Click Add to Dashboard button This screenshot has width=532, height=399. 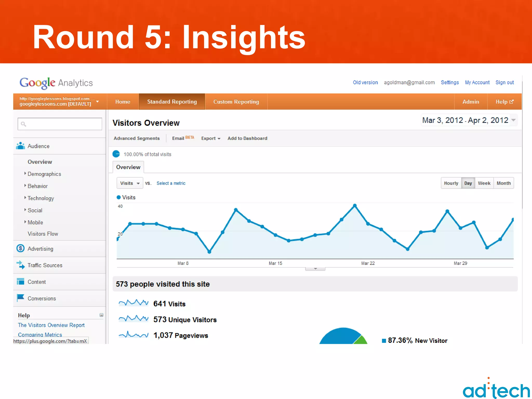[x=247, y=138]
